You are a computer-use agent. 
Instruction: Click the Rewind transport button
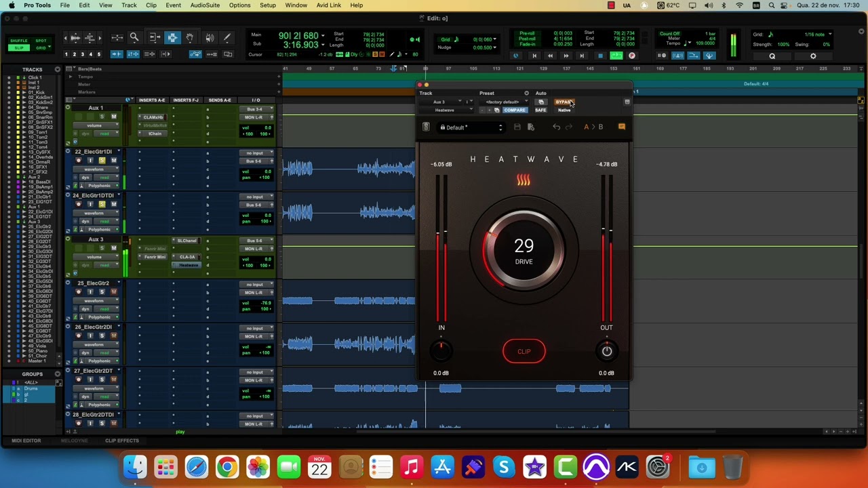[x=550, y=56]
